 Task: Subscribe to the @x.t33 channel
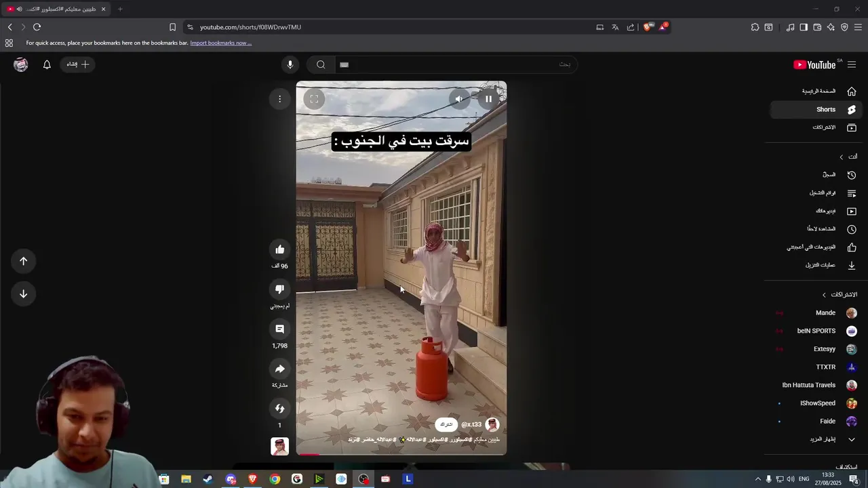tap(446, 424)
